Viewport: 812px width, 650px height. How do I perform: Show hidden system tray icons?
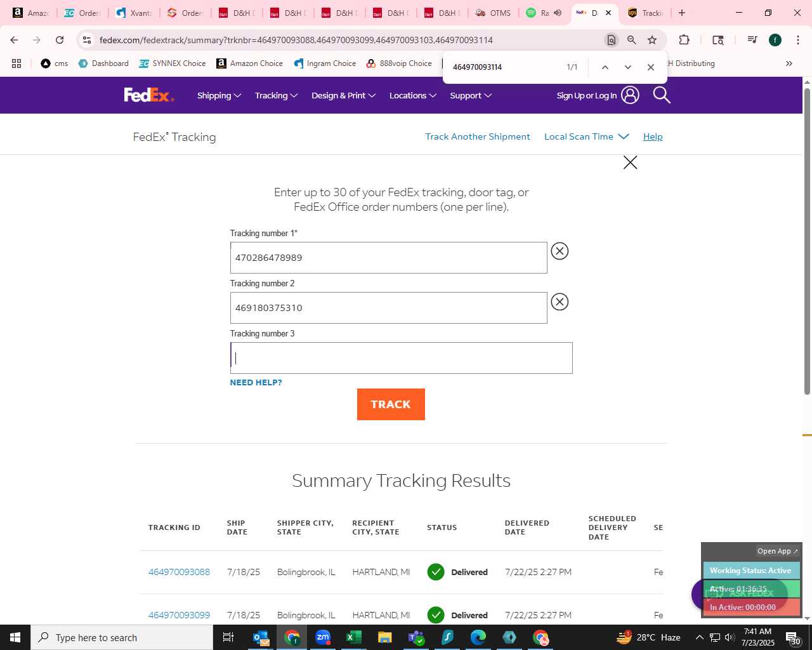[699, 637]
